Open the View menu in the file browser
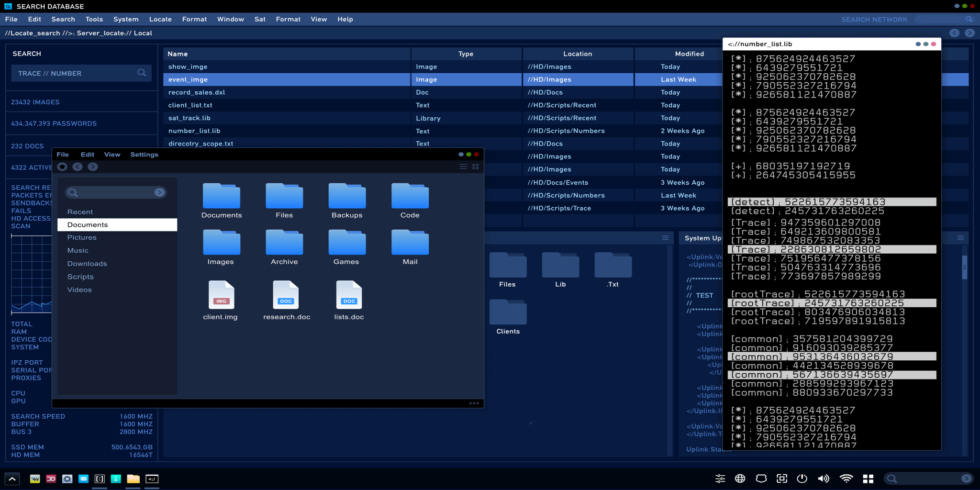Viewport: 980px width, 490px height. coord(112,155)
